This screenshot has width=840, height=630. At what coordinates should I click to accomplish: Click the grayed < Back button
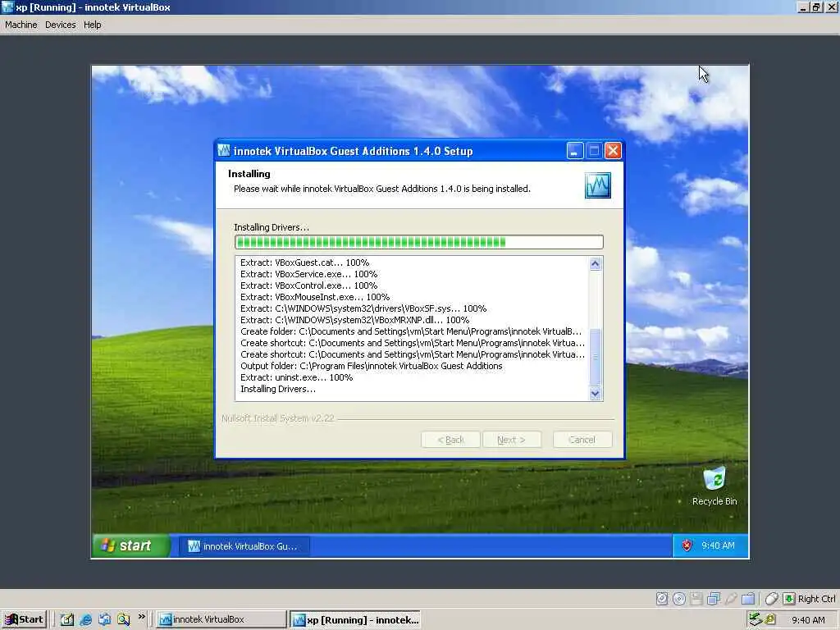pyautogui.click(x=450, y=440)
